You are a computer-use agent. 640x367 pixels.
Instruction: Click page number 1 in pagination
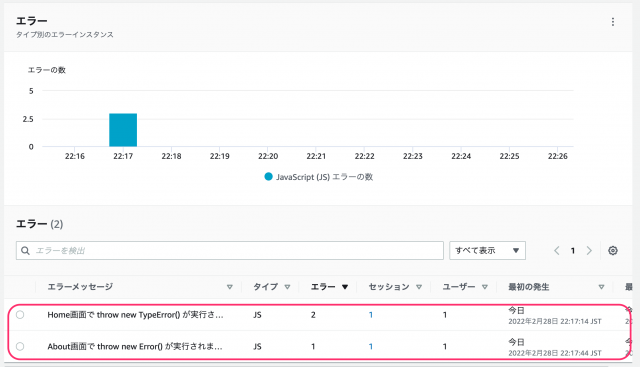click(573, 251)
